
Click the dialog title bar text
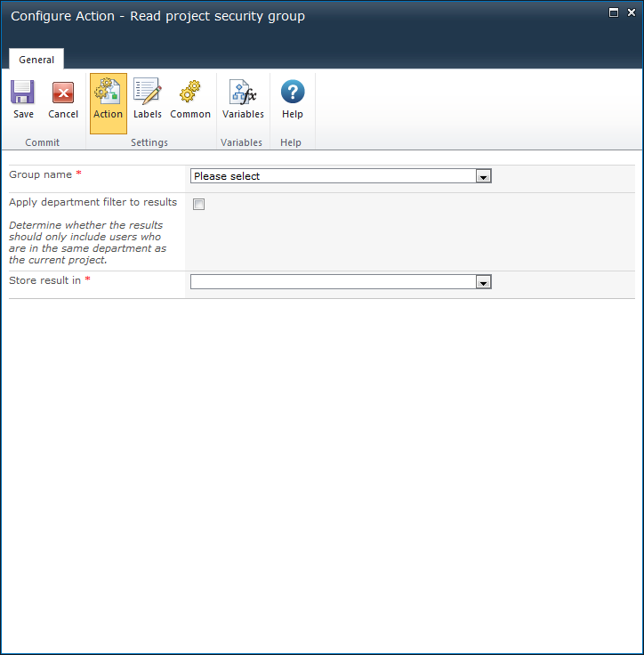157,16
